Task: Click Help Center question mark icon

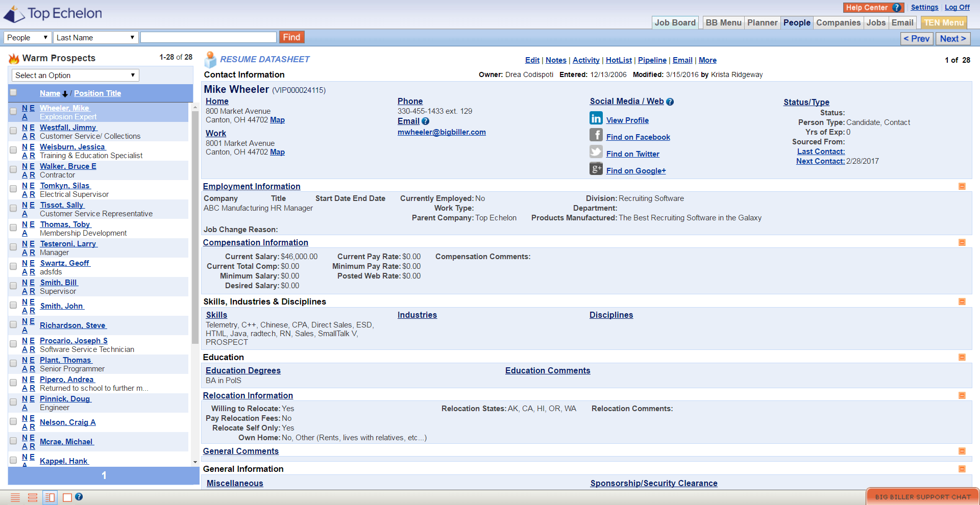Action: coord(896,8)
